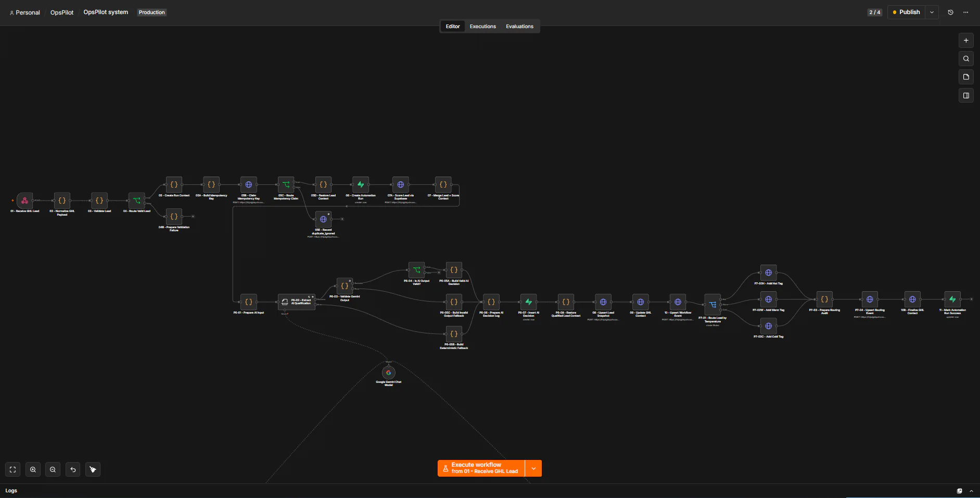Open the workflow history clock icon
This screenshot has width=980, height=498.
[x=950, y=12]
